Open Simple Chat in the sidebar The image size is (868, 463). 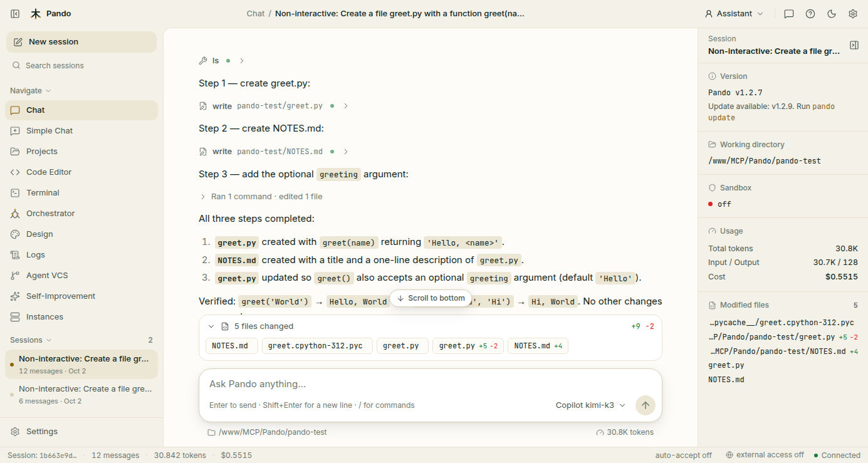pos(81,131)
